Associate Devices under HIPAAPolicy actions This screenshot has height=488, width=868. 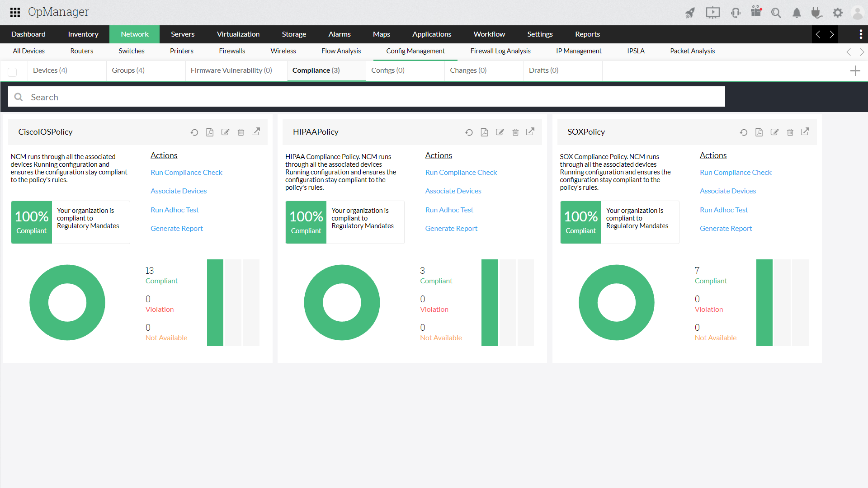tap(453, 191)
